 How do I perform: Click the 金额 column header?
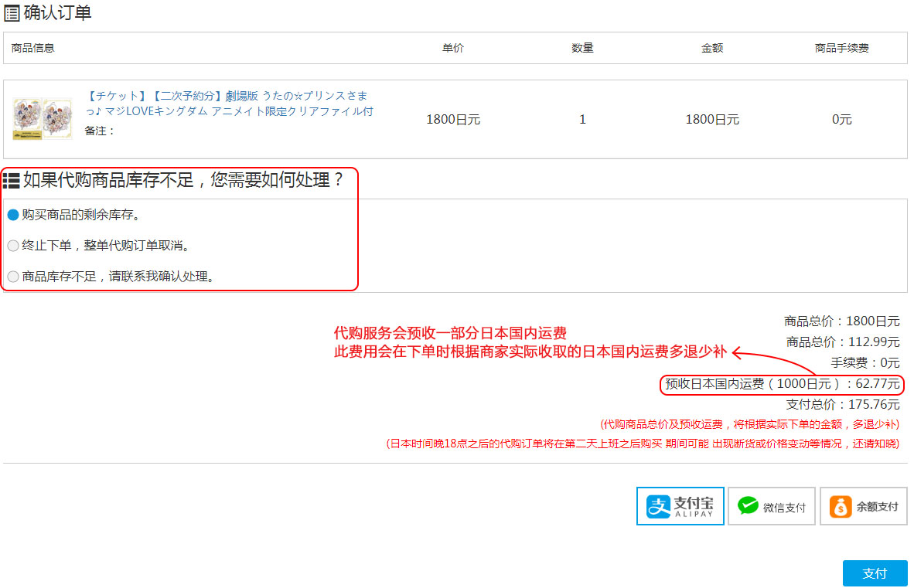[x=711, y=48]
